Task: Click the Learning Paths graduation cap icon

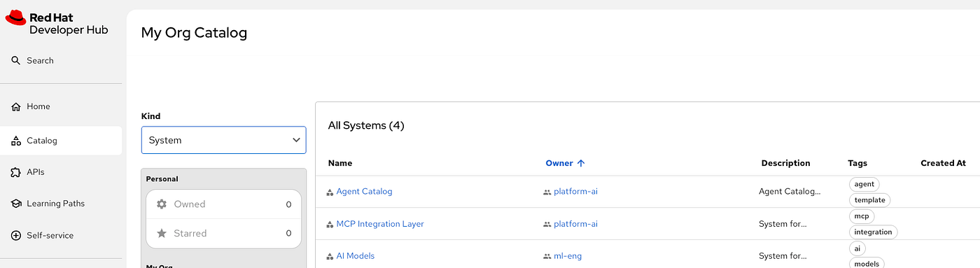Action: click(x=15, y=204)
